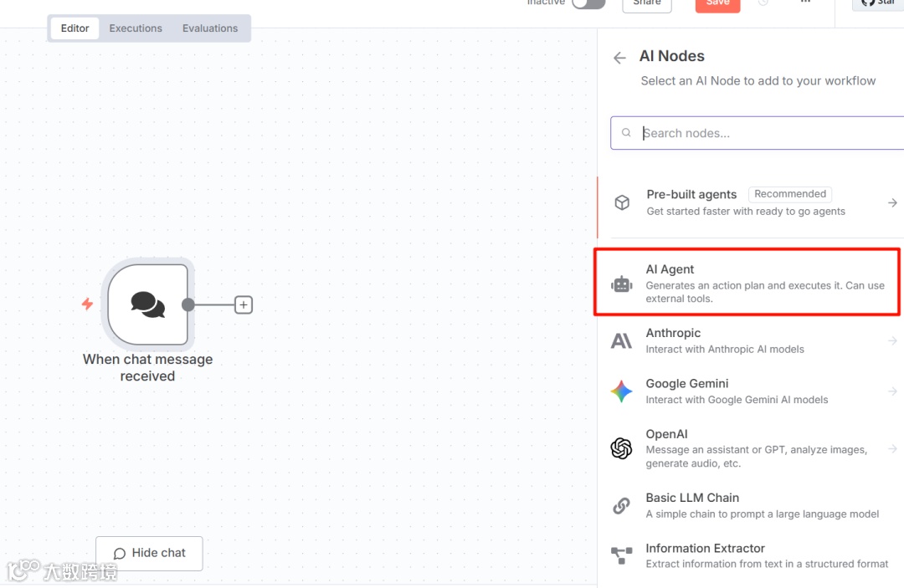This screenshot has height=588, width=904.
Task: Click the OpenAI logo icon
Action: point(621,449)
